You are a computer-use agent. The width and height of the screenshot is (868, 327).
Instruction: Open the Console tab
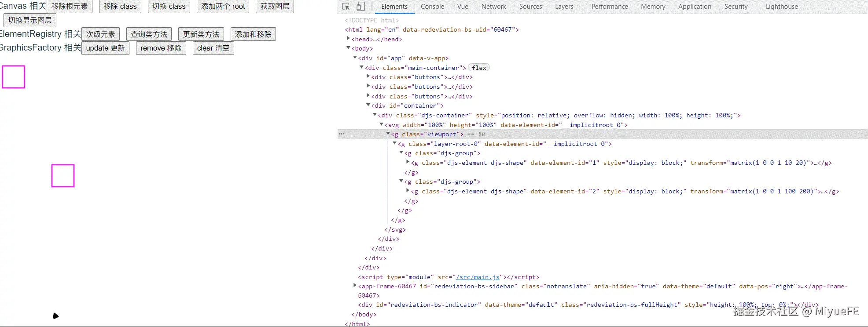click(x=432, y=7)
